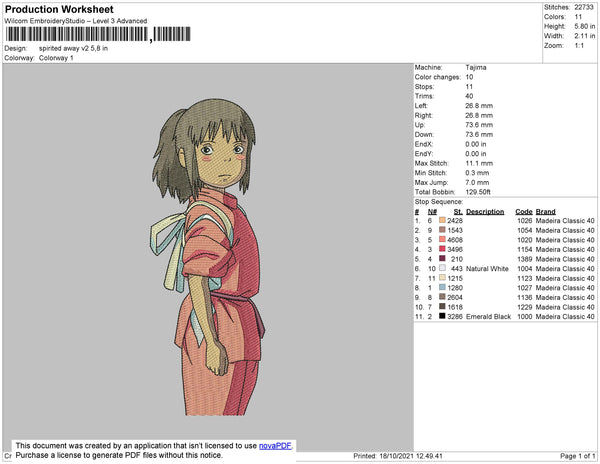
Task: Click the Description column header
Action: point(485,212)
